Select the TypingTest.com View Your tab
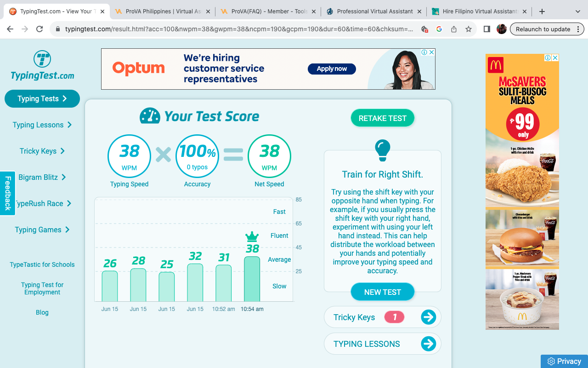This screenshot has width=588, height=368. pyautogui.click(x=57, y=11)
